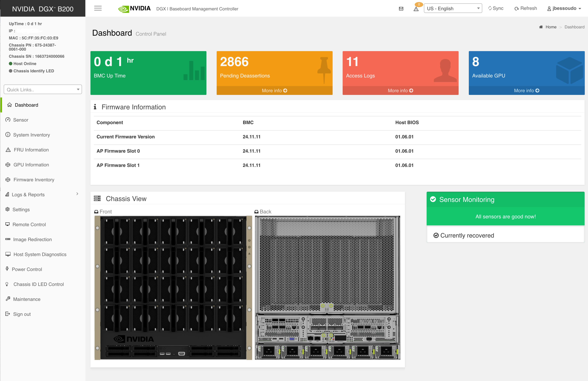Open the messages envelope icon

coord(401,9)
